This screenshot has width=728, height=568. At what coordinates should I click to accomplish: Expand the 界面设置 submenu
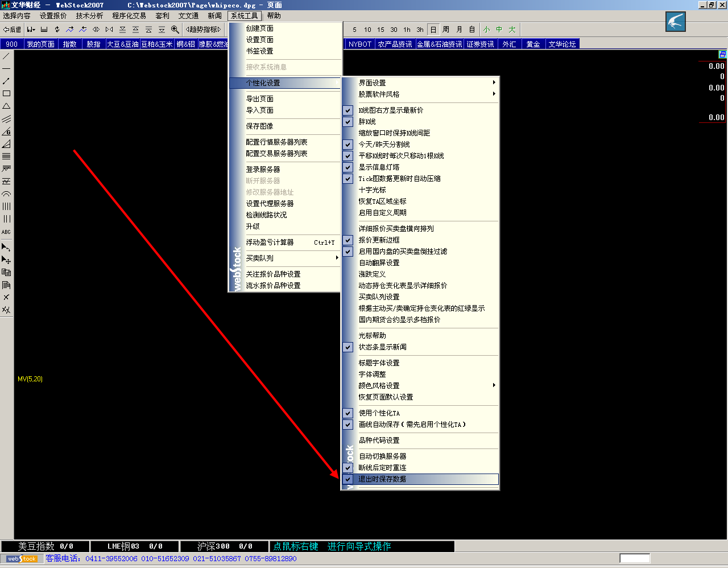point(420,83)
